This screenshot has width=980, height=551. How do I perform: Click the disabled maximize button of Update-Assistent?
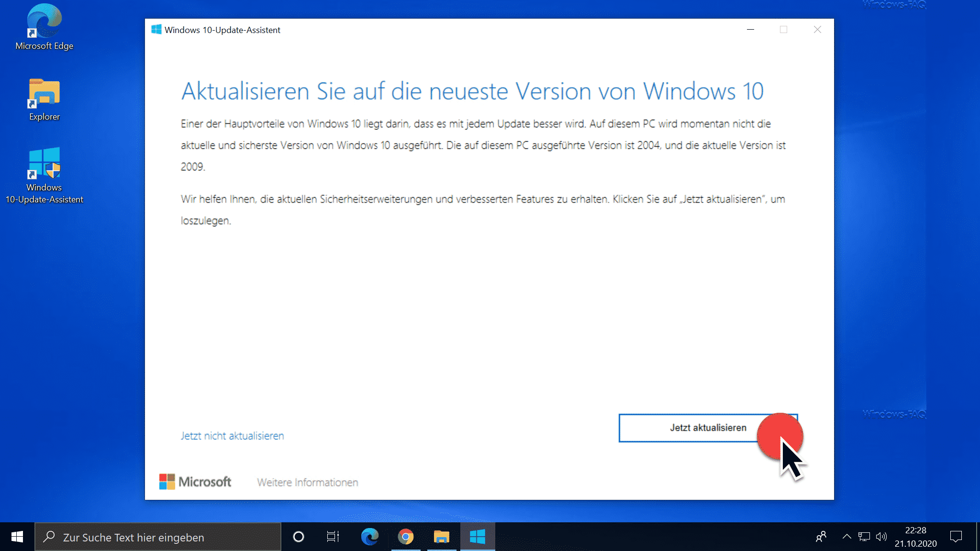[x=783, y=30]
